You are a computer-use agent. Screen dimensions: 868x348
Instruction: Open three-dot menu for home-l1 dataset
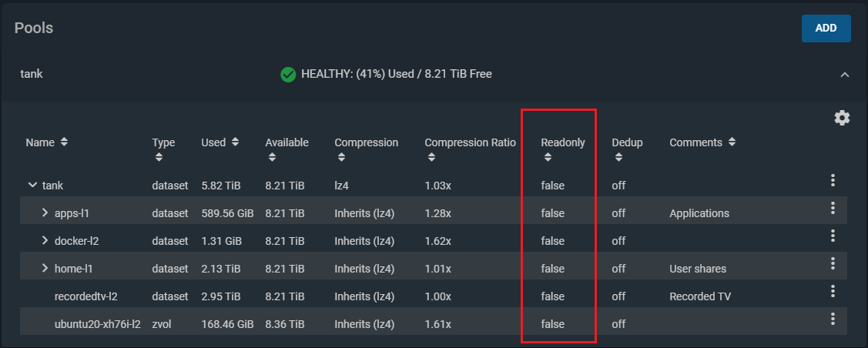coord(833,263)
